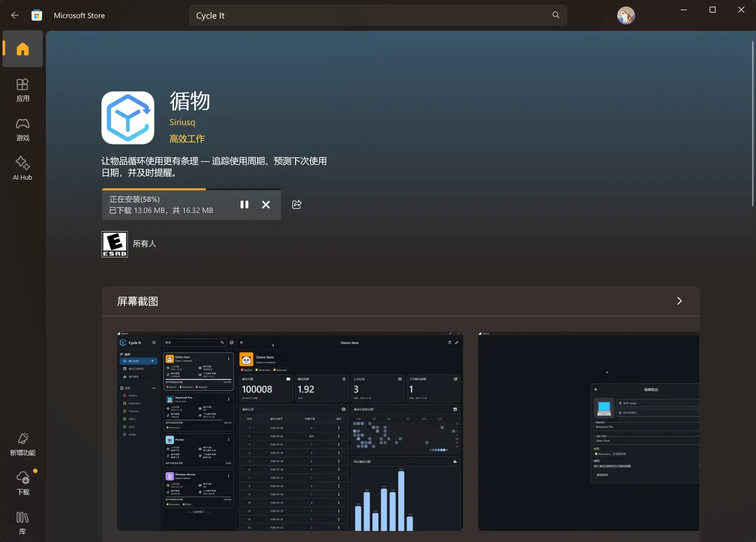Expand the 屏幕截图 section chevron

click(679, 301)
